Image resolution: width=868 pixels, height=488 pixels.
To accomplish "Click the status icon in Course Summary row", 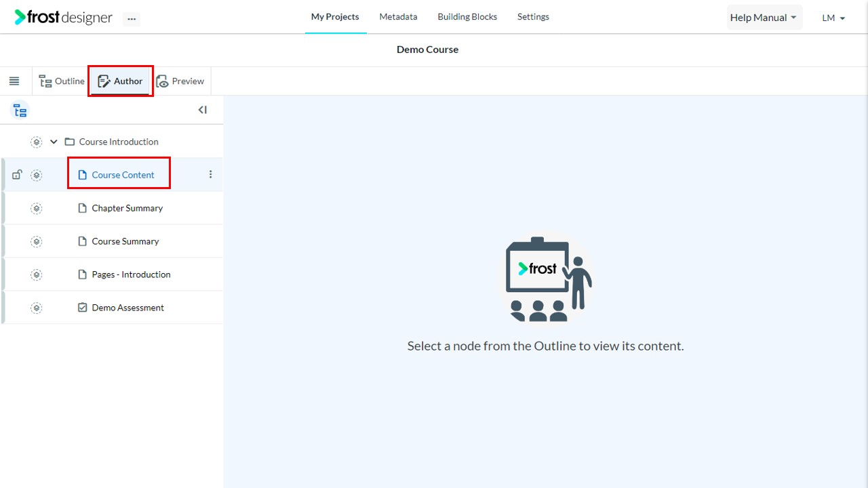I will [x=37, y=242].
